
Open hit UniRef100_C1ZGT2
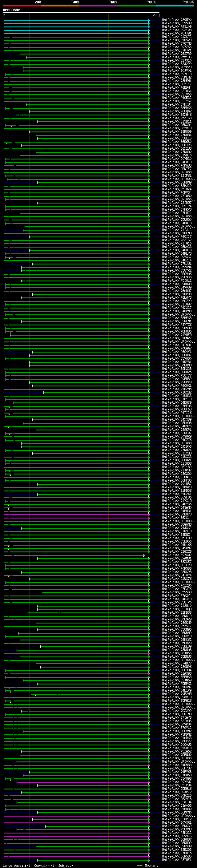tap(177, 37)
